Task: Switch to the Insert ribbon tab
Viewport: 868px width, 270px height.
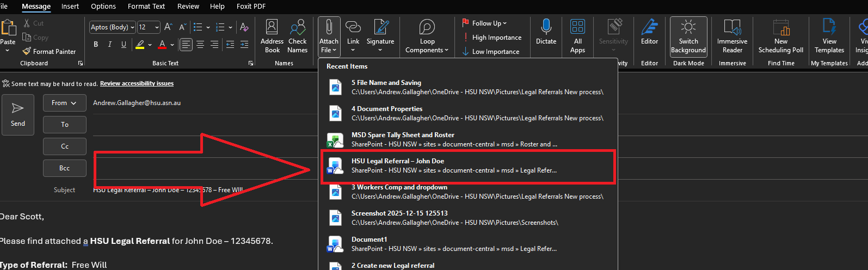Action: coord(70,7)
